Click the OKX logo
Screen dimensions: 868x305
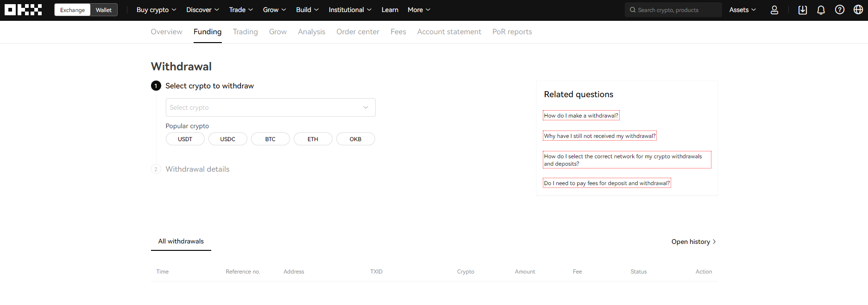point(23,10)
